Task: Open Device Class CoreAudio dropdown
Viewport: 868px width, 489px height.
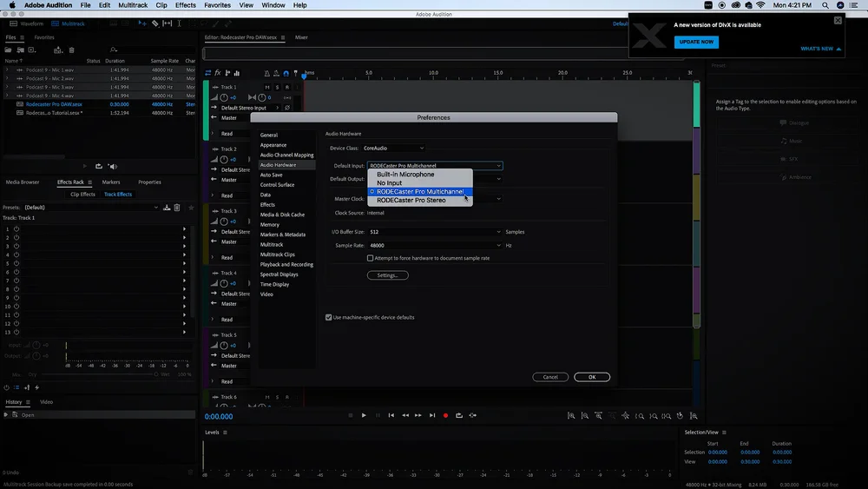Action: pos(393,148)
